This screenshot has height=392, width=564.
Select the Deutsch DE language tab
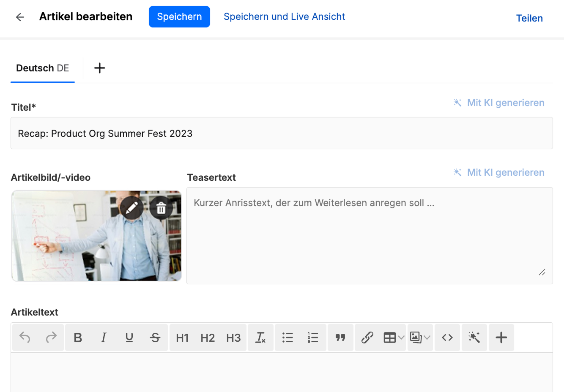pos(43,68)
